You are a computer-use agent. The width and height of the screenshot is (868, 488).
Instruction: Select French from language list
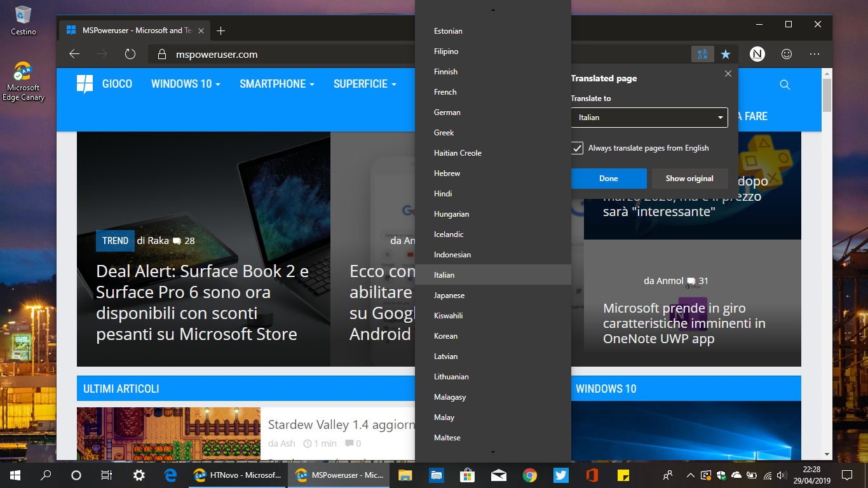click(x=493, y=92)
